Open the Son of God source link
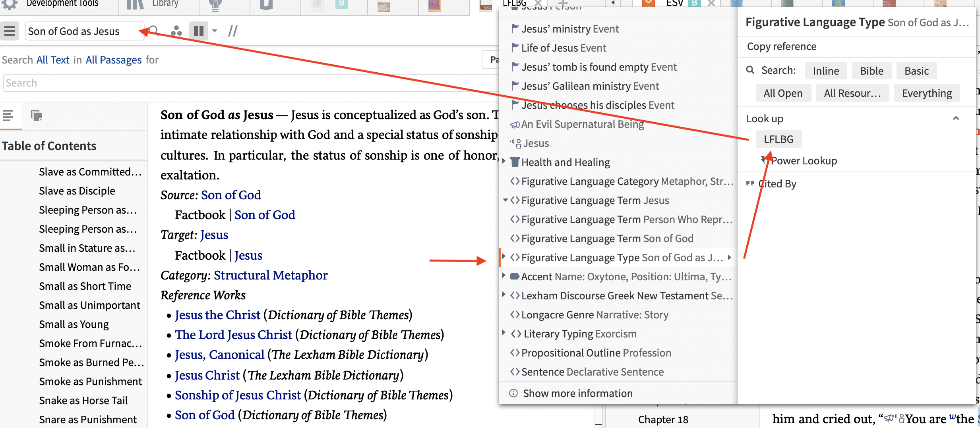The image size is (980, 428). pos(231,195)
